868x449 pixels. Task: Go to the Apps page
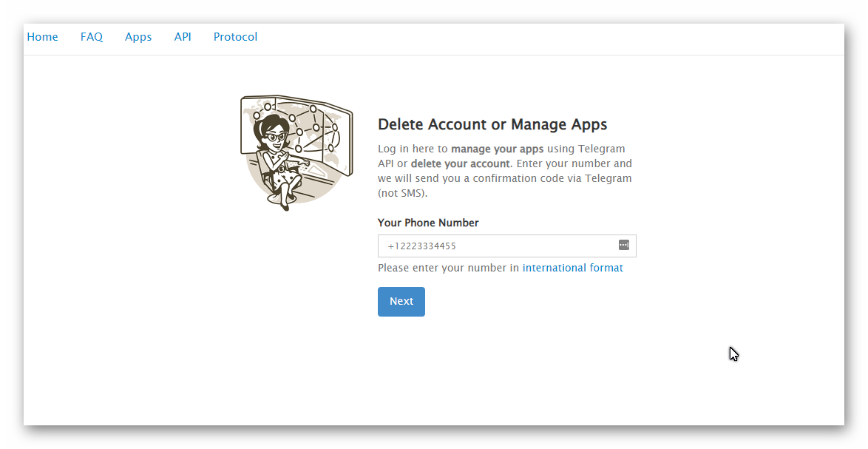pos(138,37)
